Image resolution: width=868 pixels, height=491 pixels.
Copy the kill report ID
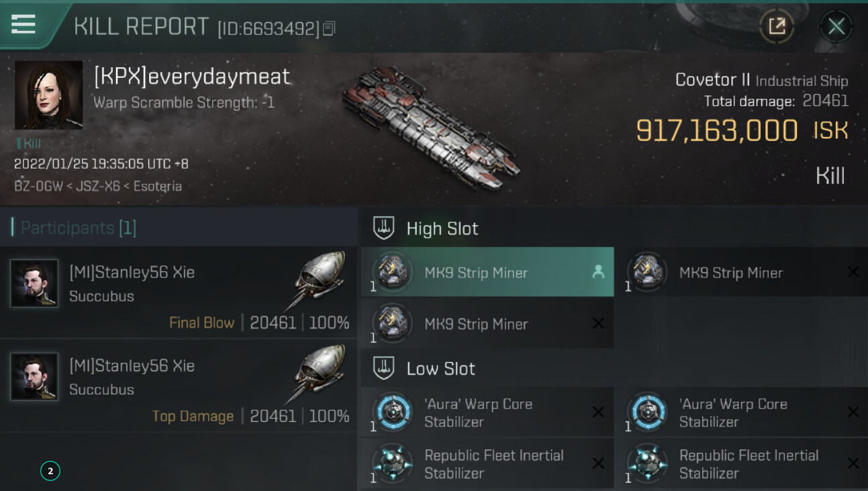(329, 28)
